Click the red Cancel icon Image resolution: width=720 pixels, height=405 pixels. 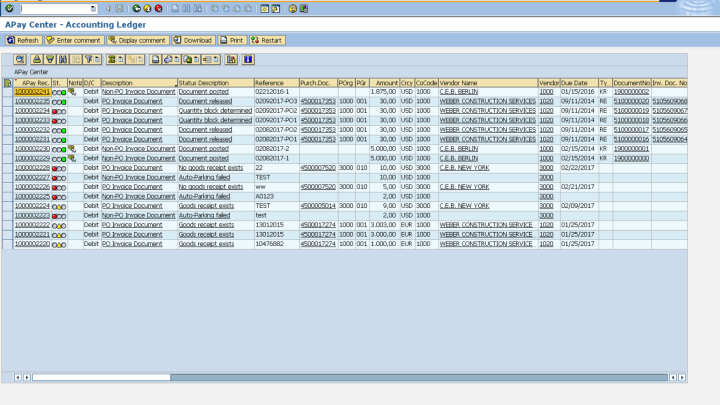159,8
